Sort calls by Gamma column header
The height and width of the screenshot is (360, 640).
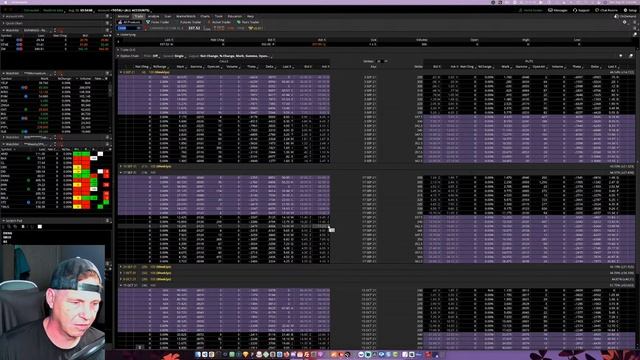click(196, 67)
